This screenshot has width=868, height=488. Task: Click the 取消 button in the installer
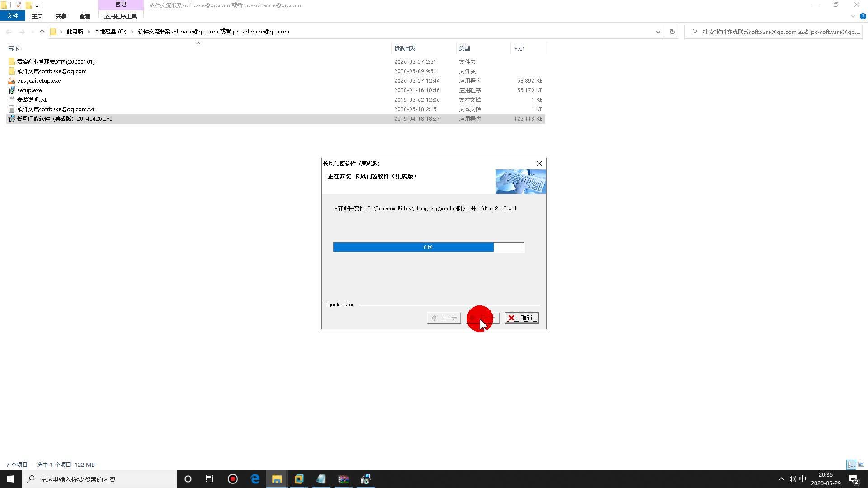pos(522,318)
